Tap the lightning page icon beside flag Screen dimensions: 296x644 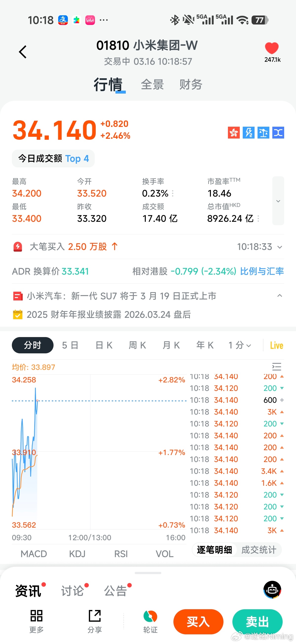pyautogui.click(x=249, y=133)
